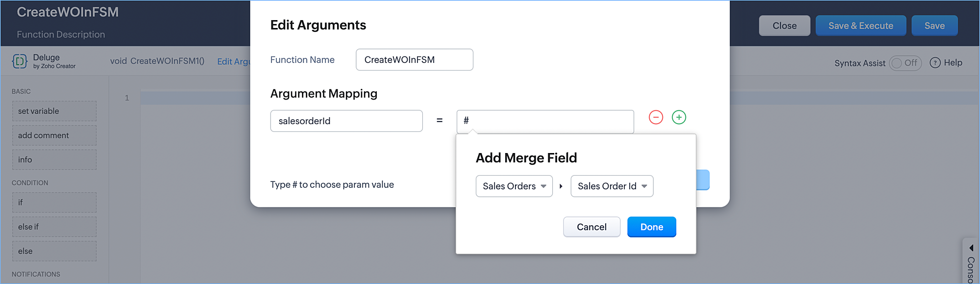The image size is (980, 284).
Task: Click the green add argument icon
Action: [x=679, y=117]
